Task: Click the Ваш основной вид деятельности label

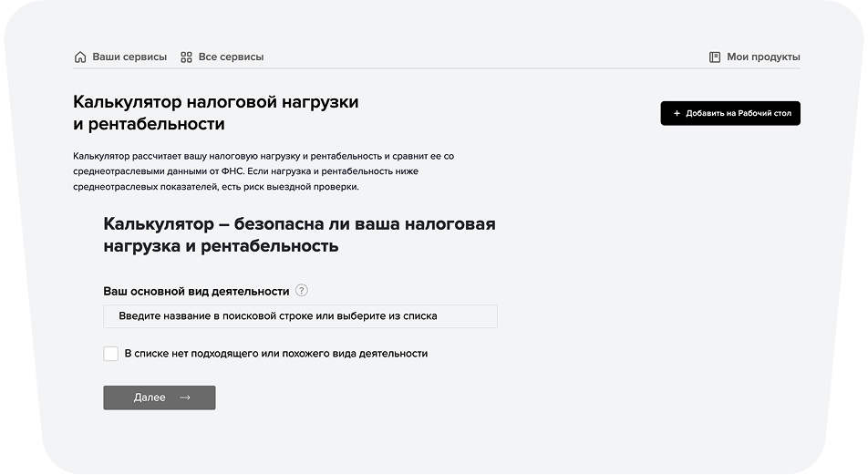Action: (196, 291)
